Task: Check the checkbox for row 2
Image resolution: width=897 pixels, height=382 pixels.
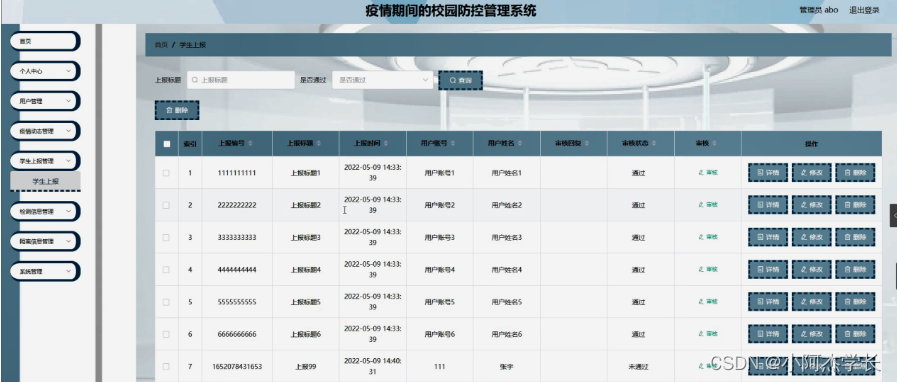Action: click(x=166, y=205)
